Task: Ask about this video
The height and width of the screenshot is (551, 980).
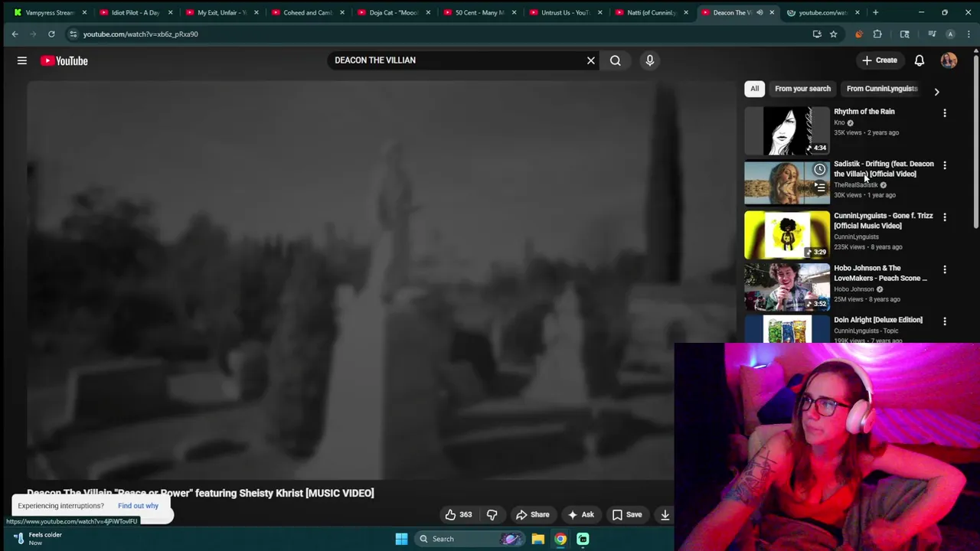Action: pyautogui.click(x=580, y=515)
